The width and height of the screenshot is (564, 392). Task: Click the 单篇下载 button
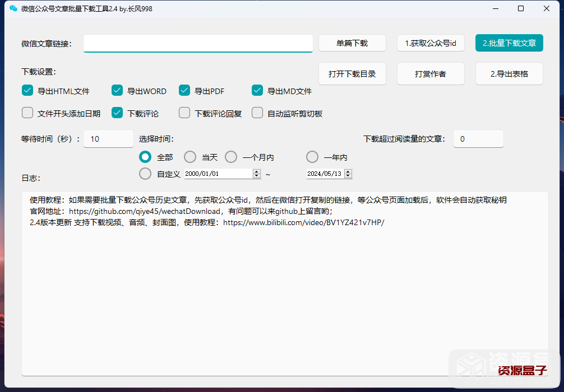coord(352,43)
